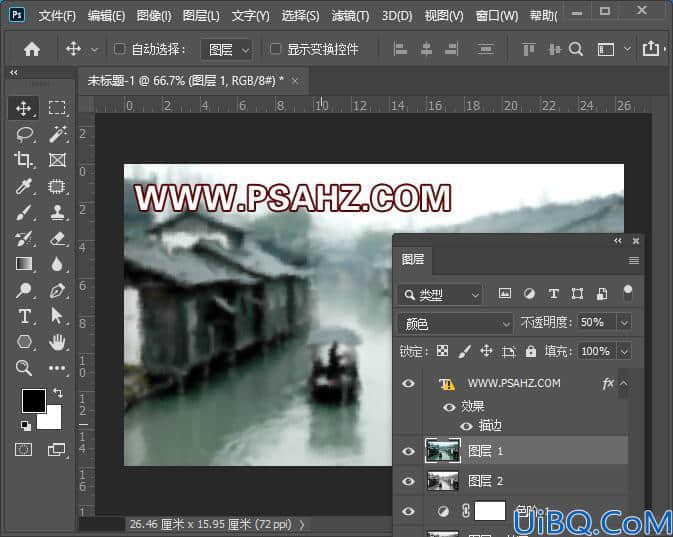673x537 pixels.
Task: Select the Move tool in the toolbox
Action: (x=24, y=108)
